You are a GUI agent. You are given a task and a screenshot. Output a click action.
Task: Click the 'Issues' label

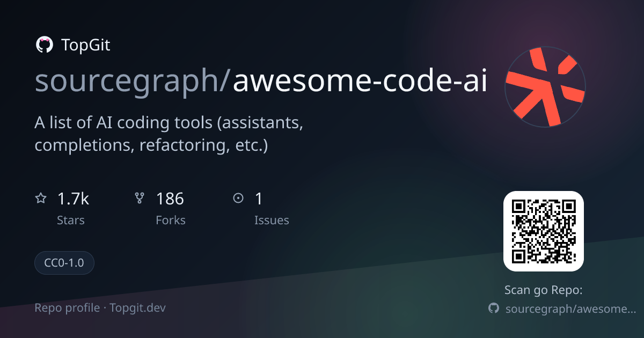pos(272,220)
